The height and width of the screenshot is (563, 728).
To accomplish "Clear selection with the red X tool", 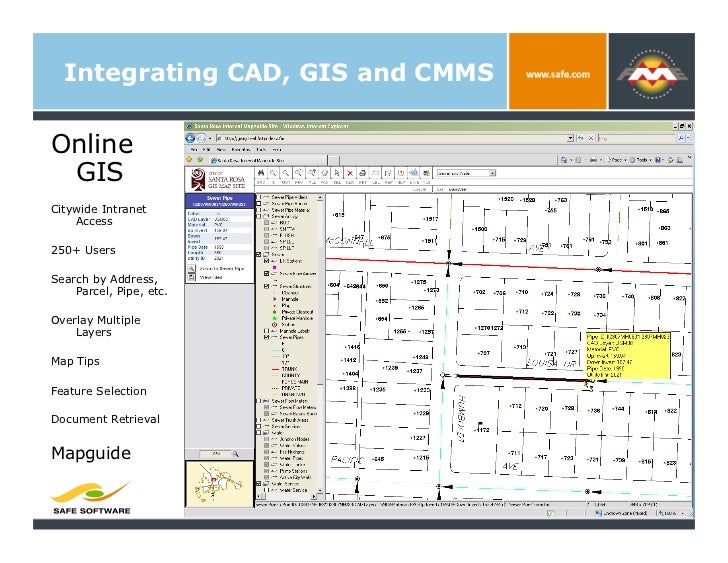I will coord(350,173).
